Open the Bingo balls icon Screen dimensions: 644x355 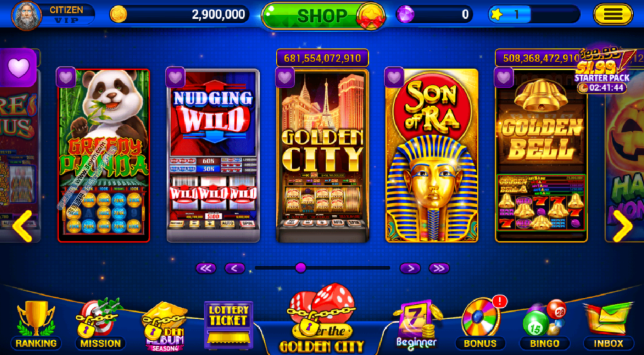pyautogui.click(x=545, y=325)
